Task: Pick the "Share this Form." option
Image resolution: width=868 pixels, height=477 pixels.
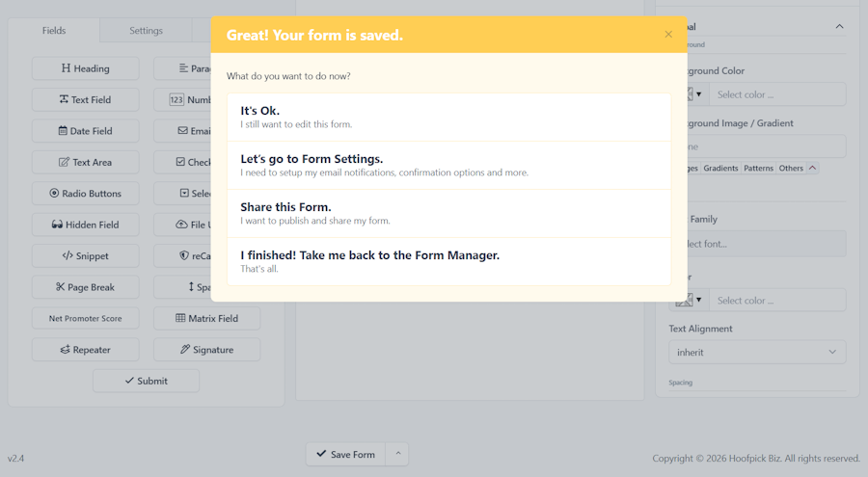Action: pos(448,214)
